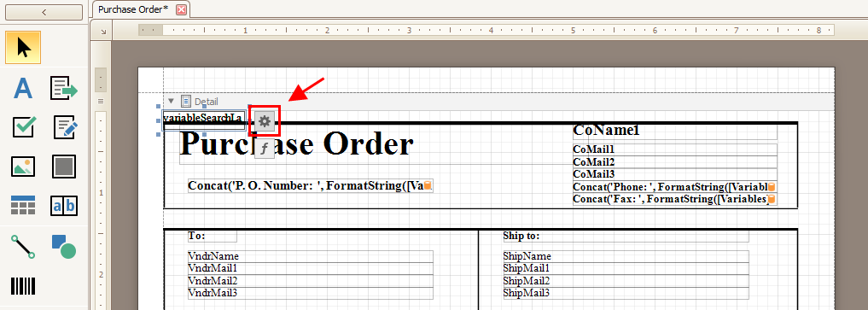
Task: Close the Purchase Order tab
Action: [182, 9]
